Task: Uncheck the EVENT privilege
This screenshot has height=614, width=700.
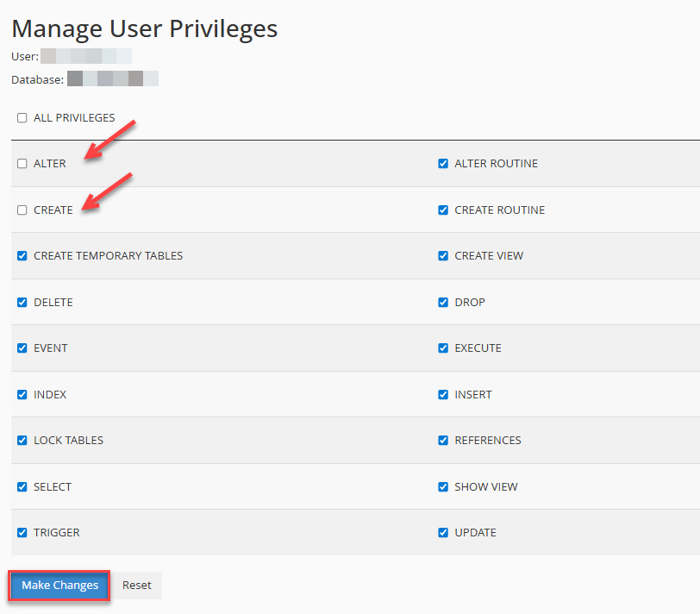Action: 22,348
